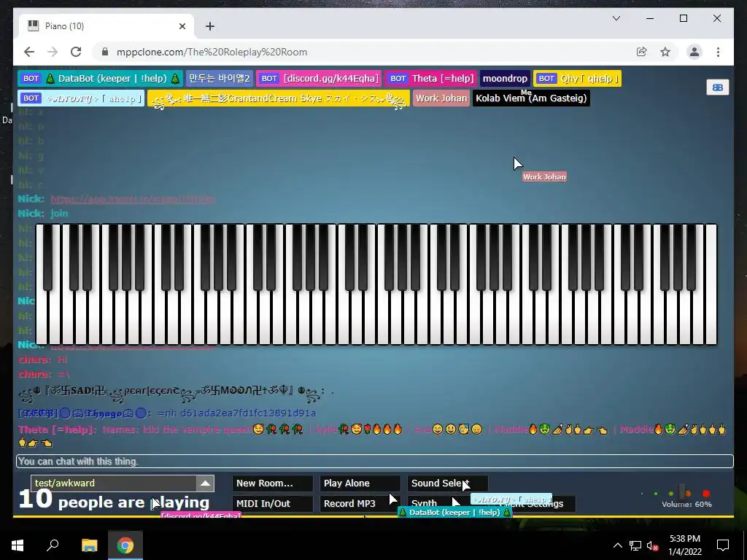The width and height of the screenshot is (747, 560).
Task: Click the Kolab Viem (Am Gasteig) tag
Action: 531,98
